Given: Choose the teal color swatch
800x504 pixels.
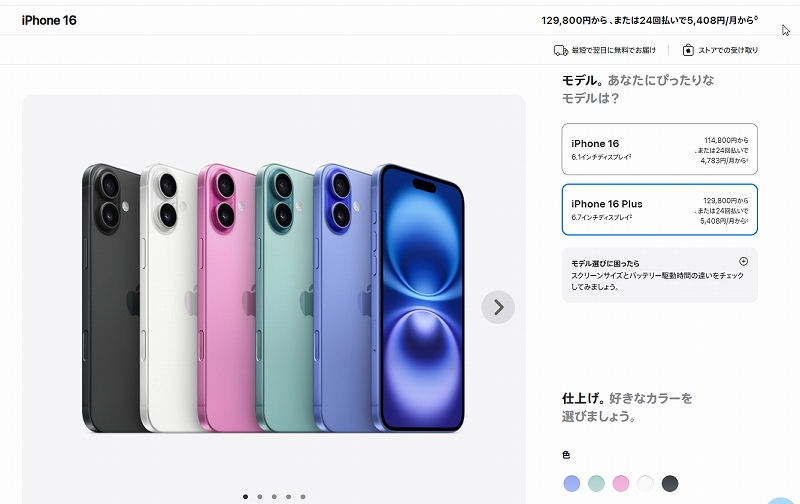Looking at the screenshot, I should (596, 483).
